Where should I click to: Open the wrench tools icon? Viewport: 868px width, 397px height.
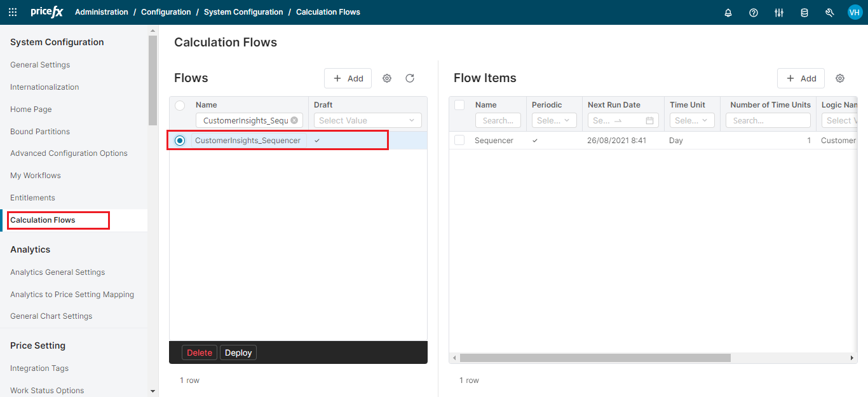[829, 13]
